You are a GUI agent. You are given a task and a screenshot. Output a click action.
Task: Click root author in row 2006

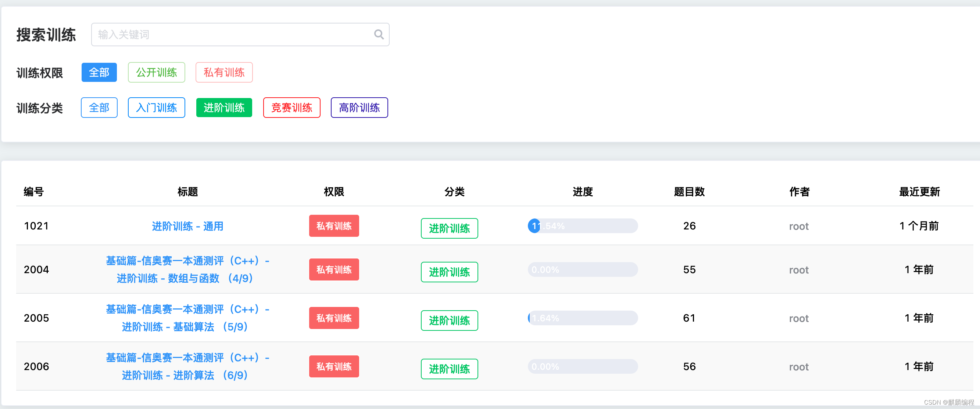798,367
